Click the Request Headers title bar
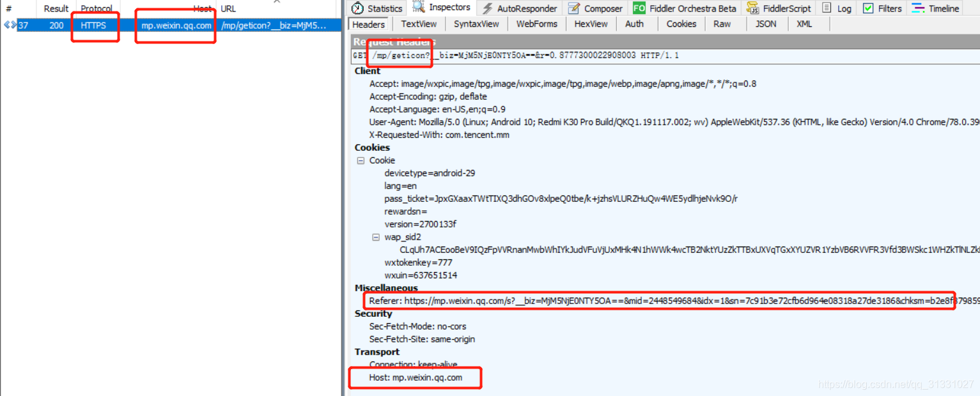Screen dimensions: 980x396 pyautogui.click(x=665, y=42)
